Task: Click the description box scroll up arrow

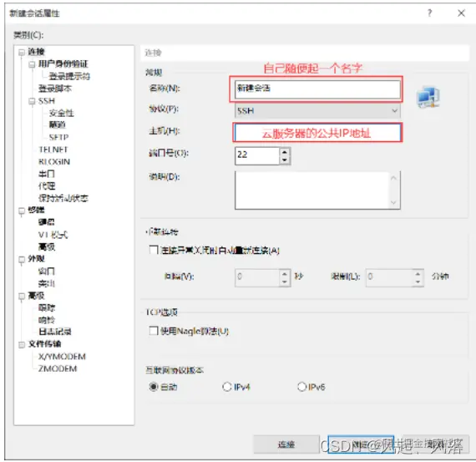Action: click(x=393, y=178)
